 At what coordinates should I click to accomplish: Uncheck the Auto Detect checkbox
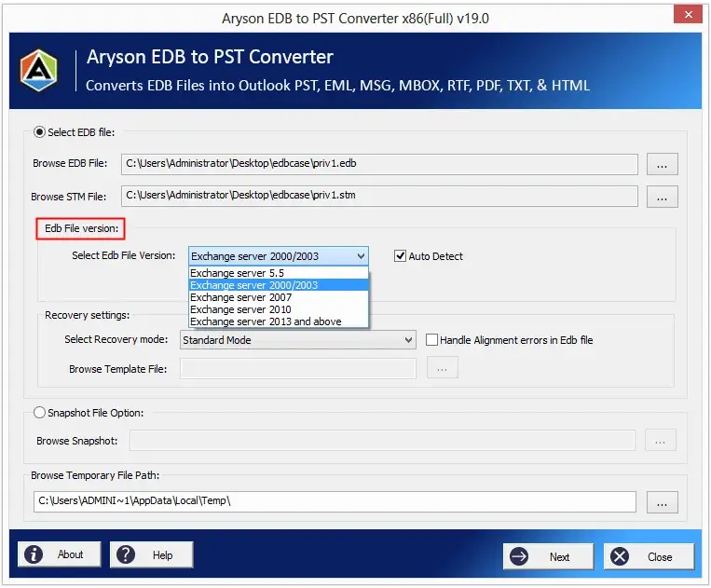[x=400, y=256]
